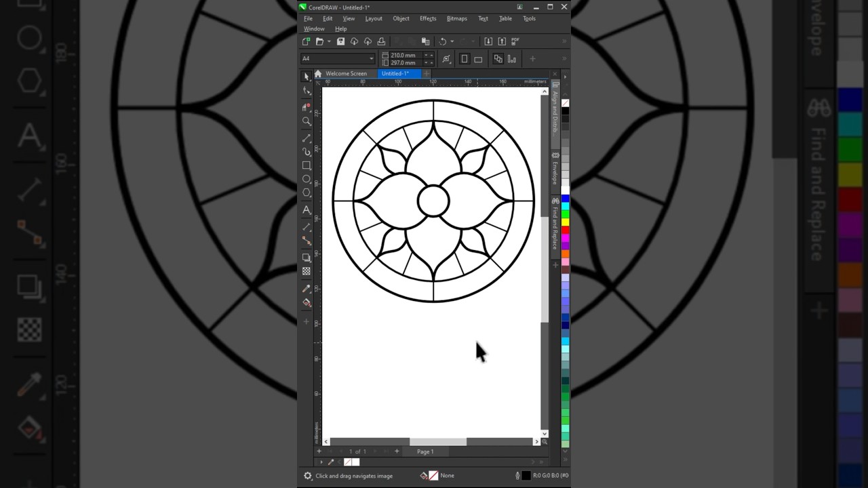
Task: Select the Page 1 tab
Action: pos(425,451)
